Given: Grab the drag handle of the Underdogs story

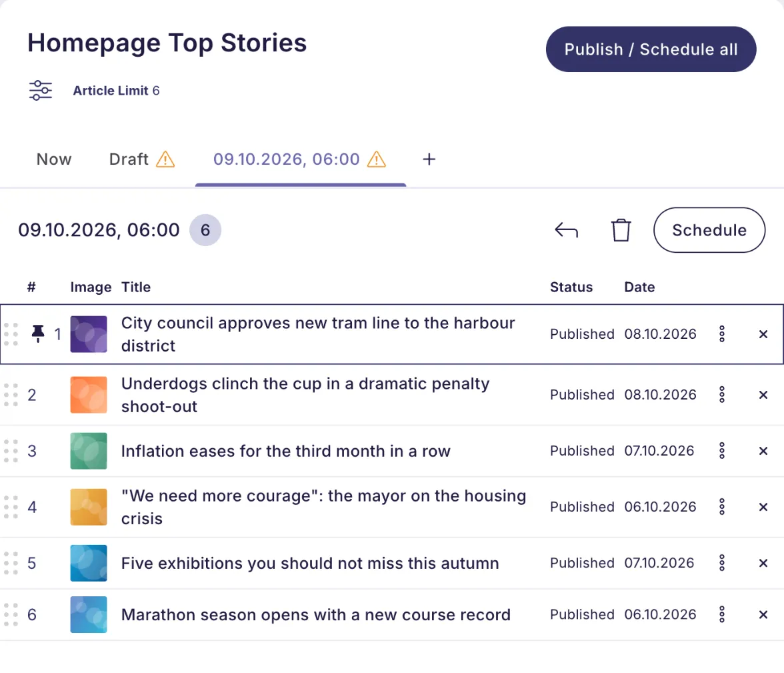Looking at the screenshot, I should tap(11, 395).
